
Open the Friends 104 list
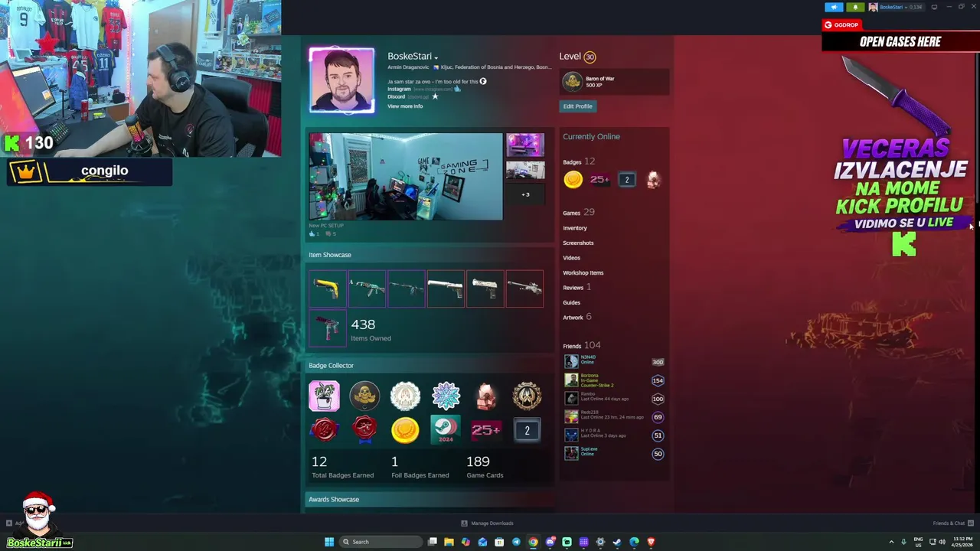[x=582, y=345]
